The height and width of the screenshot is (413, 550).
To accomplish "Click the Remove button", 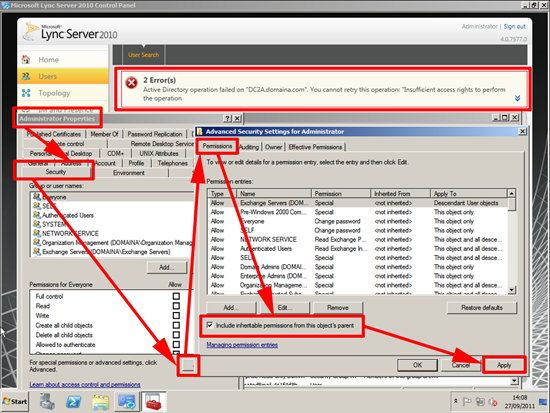I will pos(338,307).
